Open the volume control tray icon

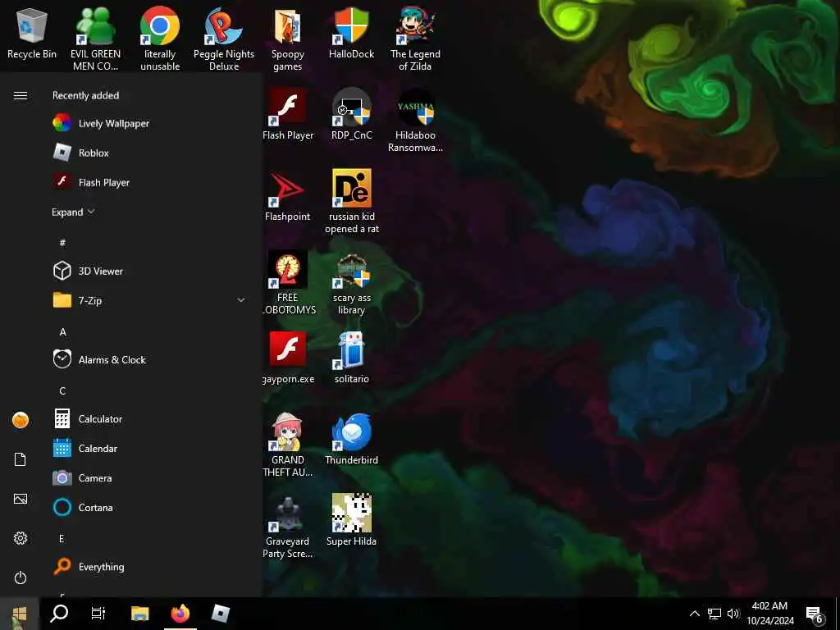(x=733, y=614)
